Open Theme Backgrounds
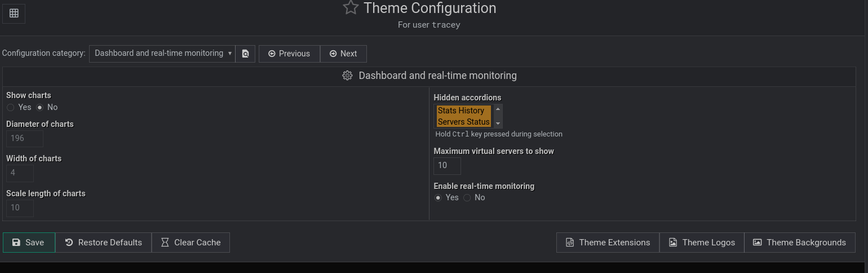This screenshot has height=273, width=868. (x=799, y=243)
